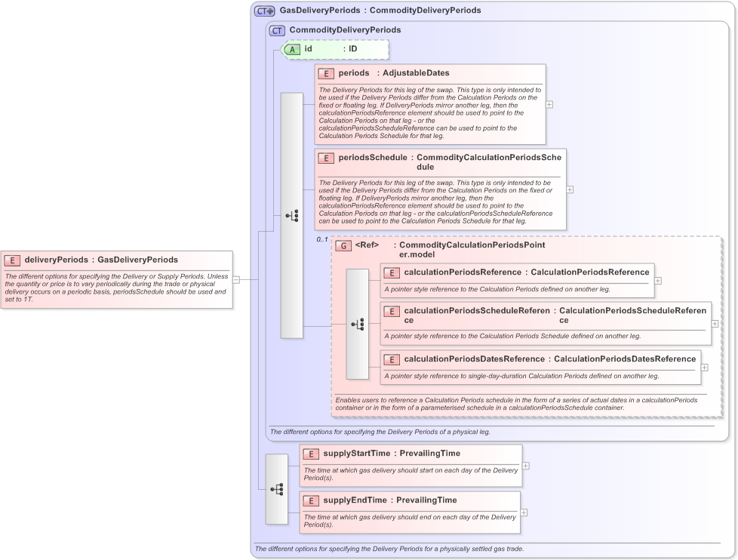Screen dimensions: 738x560
Task: Click the sequence compositor symbol beside supplyStartTime
Action: 277,489
